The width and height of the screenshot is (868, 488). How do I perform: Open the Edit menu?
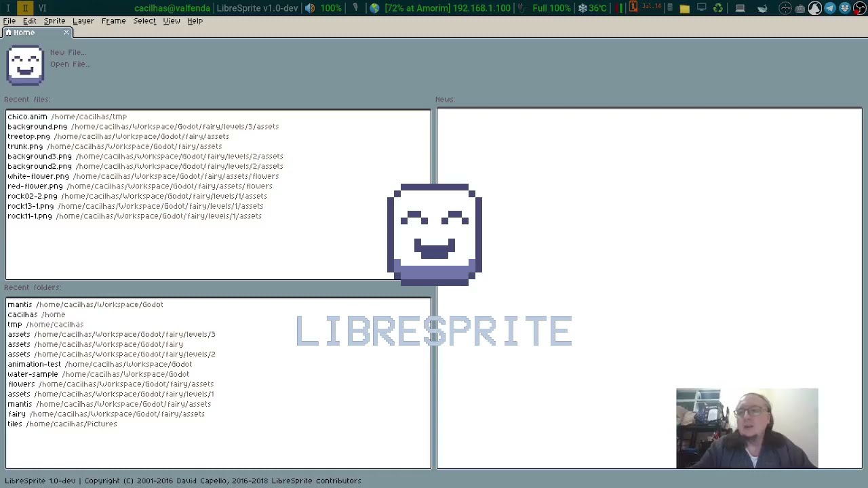(x=30, y=21)
